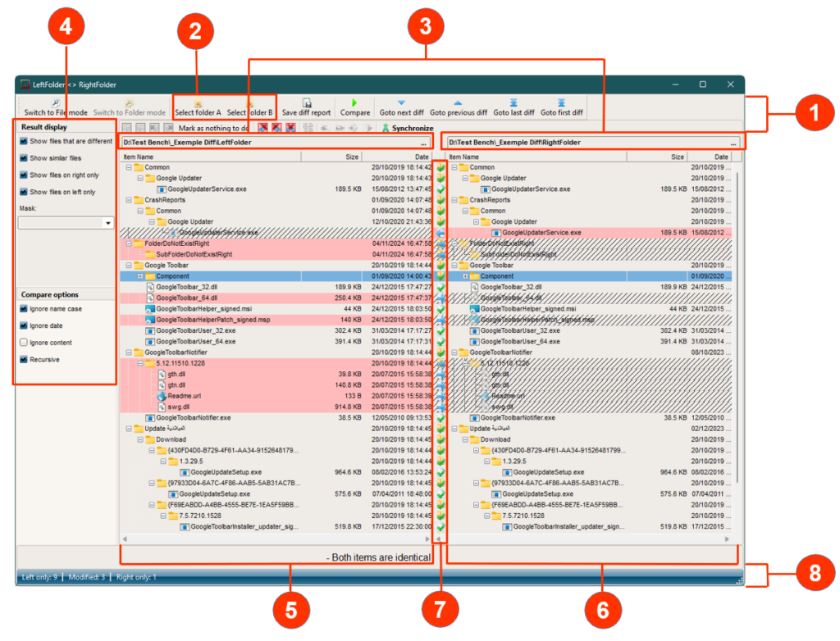Uncheck Ignore name case option
The image size is (840, 641).
click(24, 309)
